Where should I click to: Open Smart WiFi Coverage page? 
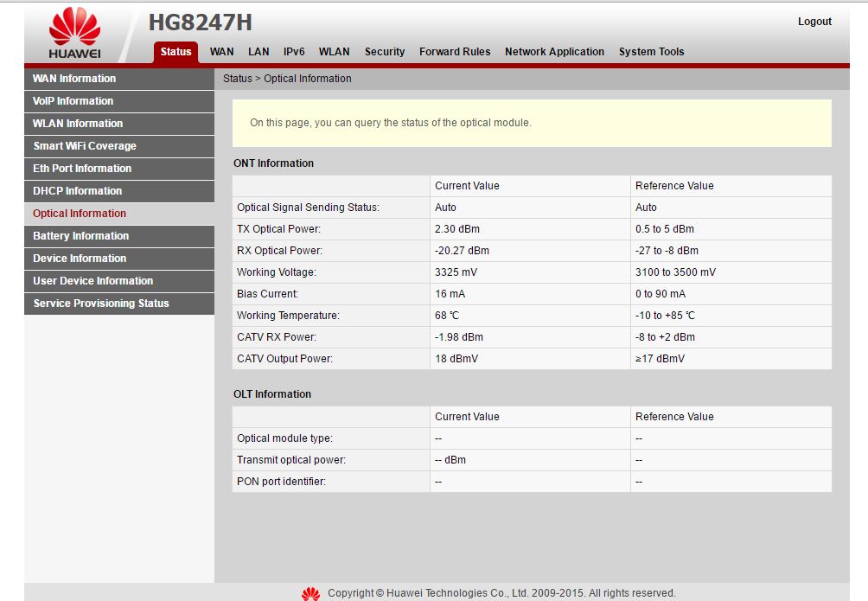[x=119, y=146]
